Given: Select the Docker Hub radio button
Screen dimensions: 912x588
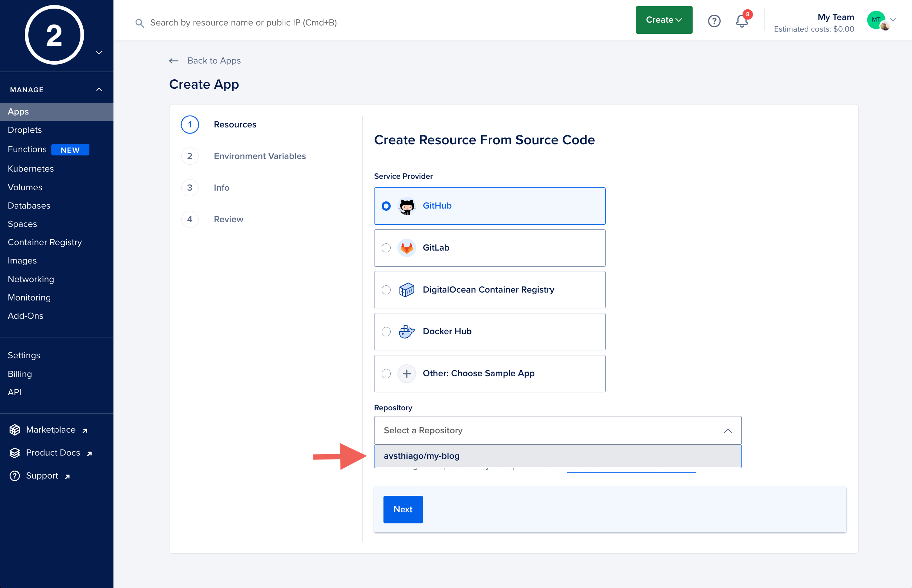Looking at the screenshot, I should tap(386, 331).
